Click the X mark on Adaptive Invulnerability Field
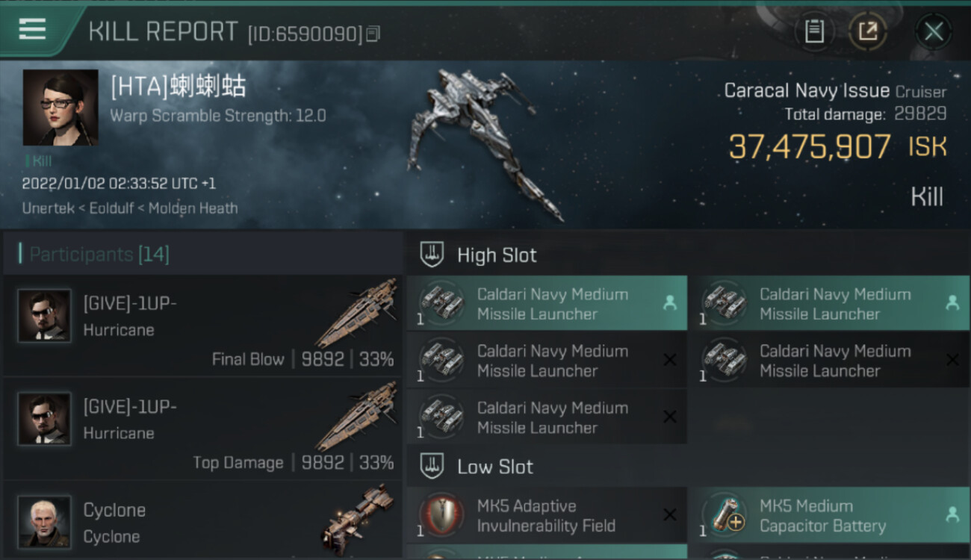This screenshot has width=971, height=560. click(x=670, y=514)
